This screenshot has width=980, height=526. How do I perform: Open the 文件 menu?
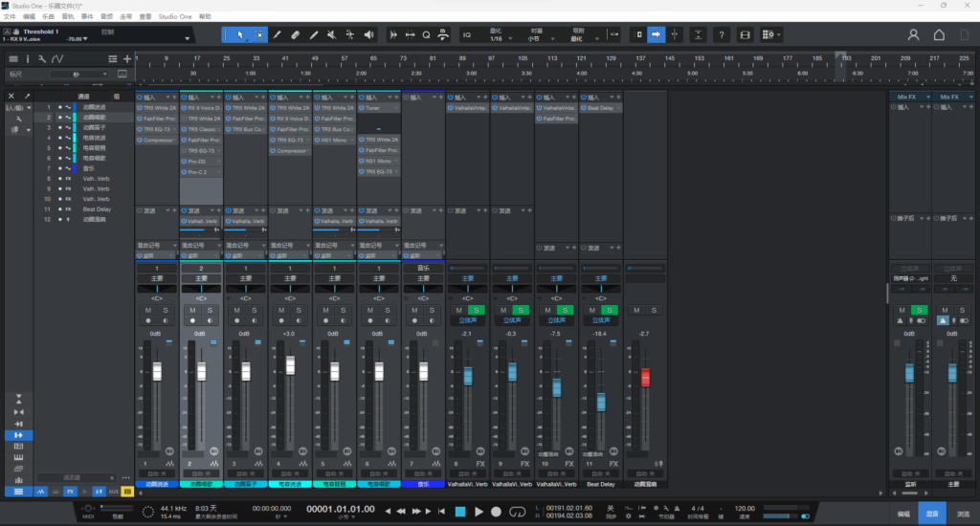click(x=10, y=17)
